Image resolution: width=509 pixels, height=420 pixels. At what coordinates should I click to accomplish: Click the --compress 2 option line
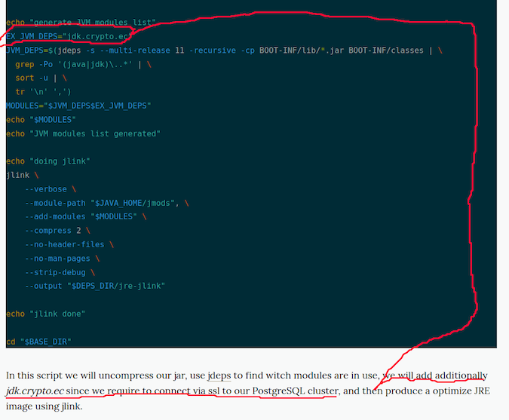pos(57,231)
